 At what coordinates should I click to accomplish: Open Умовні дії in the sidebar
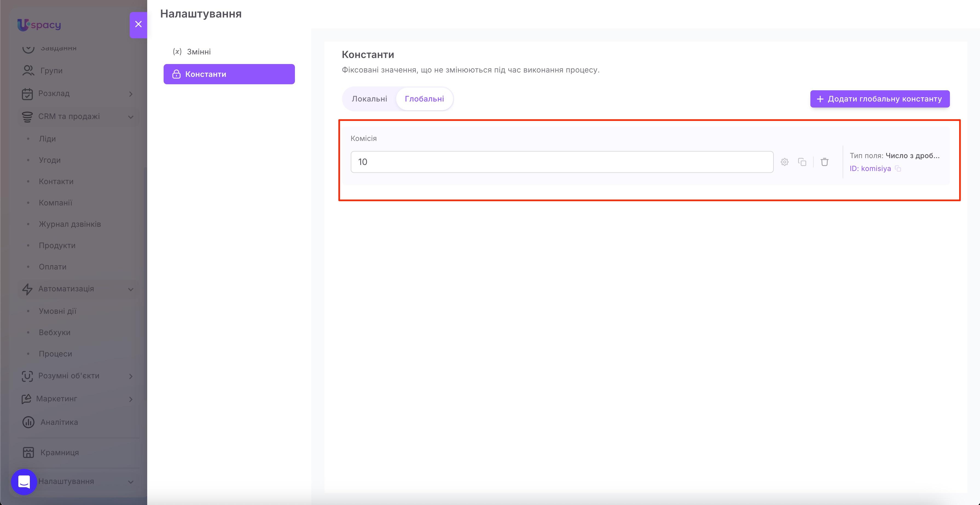click(57, 311)
